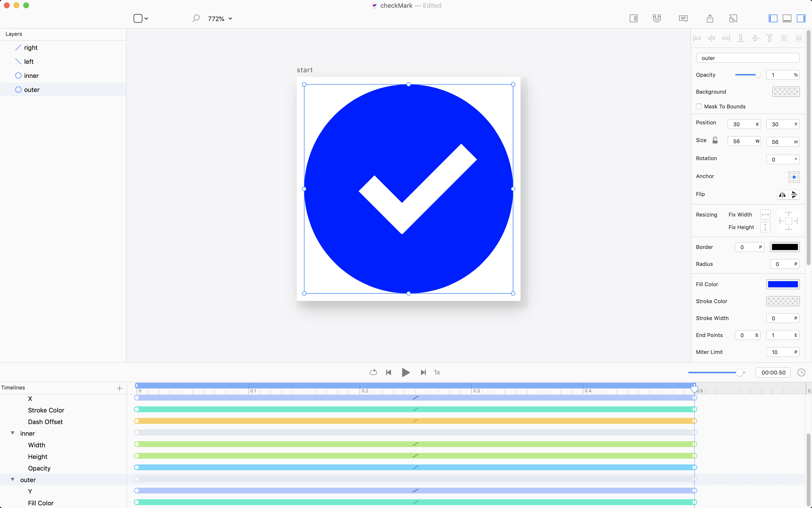812x508 pixels.
Task: Click the align vertical centers icon
Action: pos(755,38)
